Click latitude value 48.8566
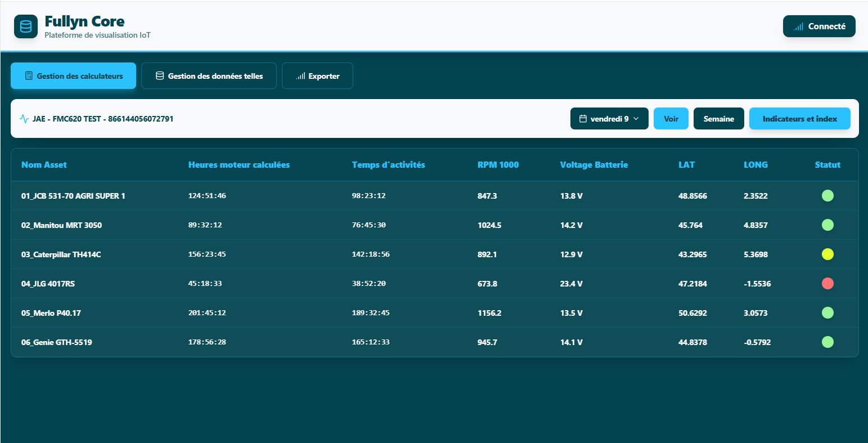Image resolution: width=868 pixels, height=443 pixels. (693, 196)
